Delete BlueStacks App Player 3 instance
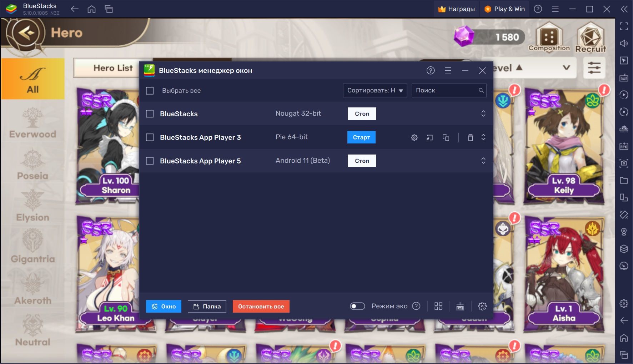 pyautogui.click(x=471, y=137)
